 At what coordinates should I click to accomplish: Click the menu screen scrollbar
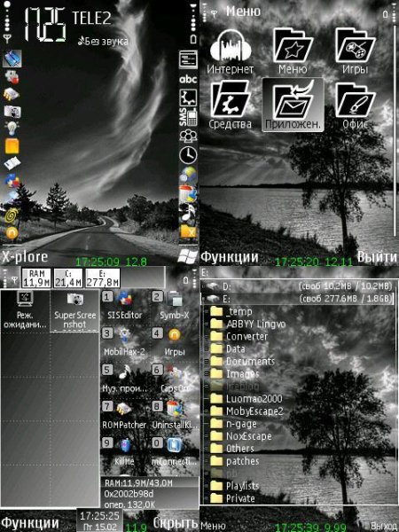pos(395,129)
